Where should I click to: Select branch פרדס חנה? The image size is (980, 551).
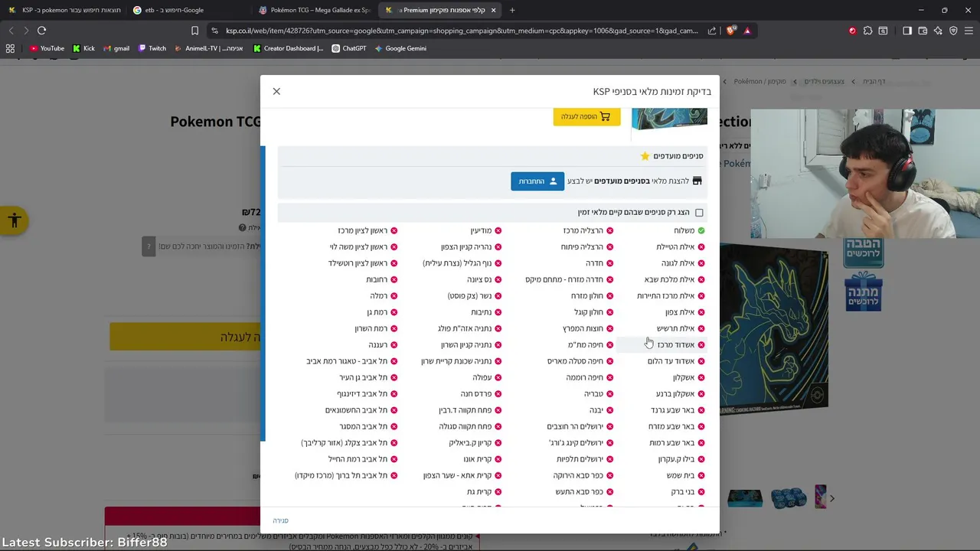click(x=476, y=394)
